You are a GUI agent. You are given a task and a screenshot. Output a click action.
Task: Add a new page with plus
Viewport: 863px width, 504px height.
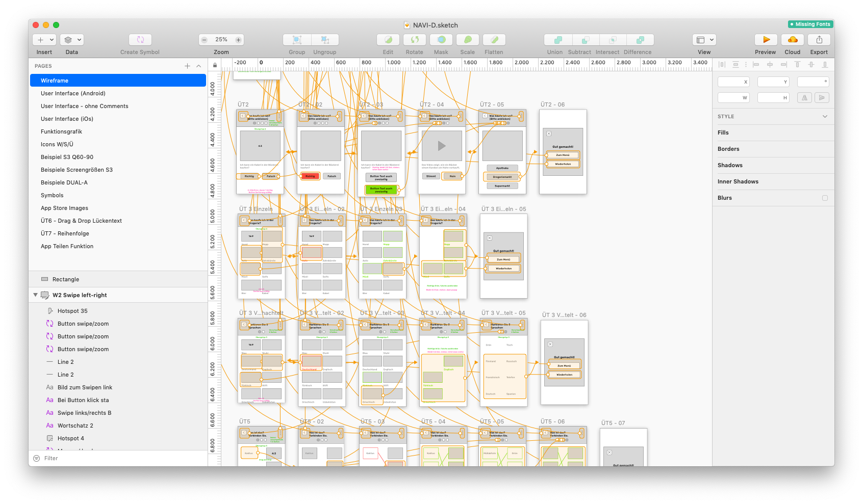tap(187, 66)
